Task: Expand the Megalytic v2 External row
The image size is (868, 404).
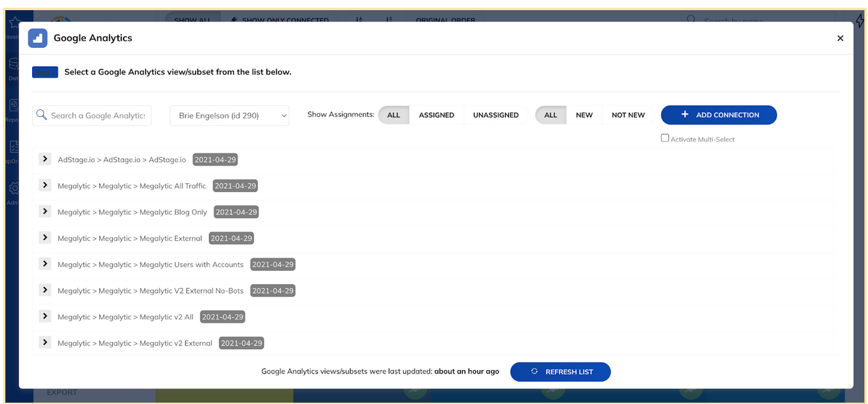Action: 45,343
